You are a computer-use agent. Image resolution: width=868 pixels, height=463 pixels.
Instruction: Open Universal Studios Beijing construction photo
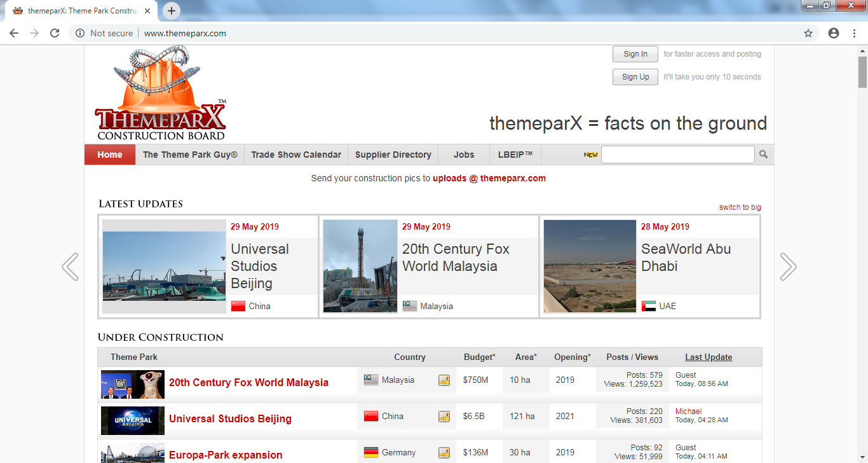point(164,266)
